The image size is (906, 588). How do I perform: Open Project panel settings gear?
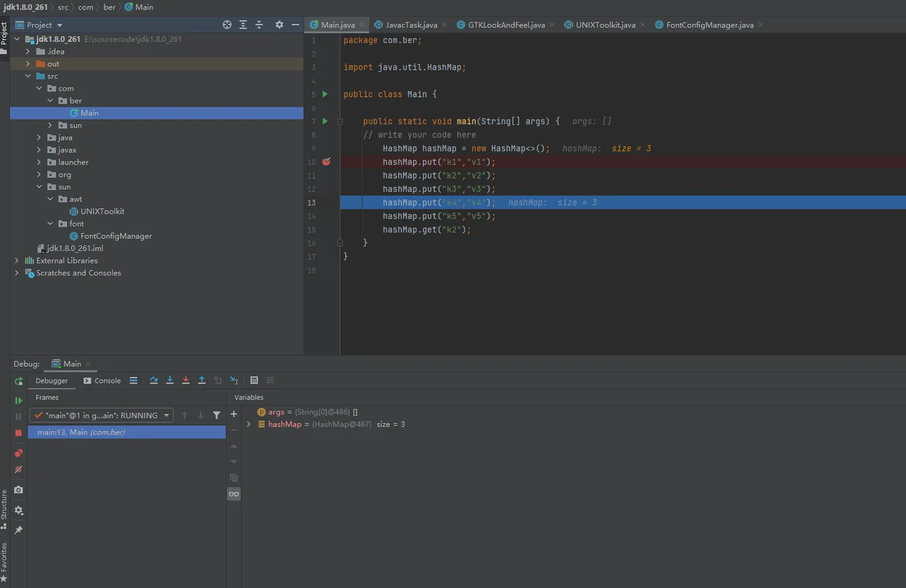click(x=280, y=25)
